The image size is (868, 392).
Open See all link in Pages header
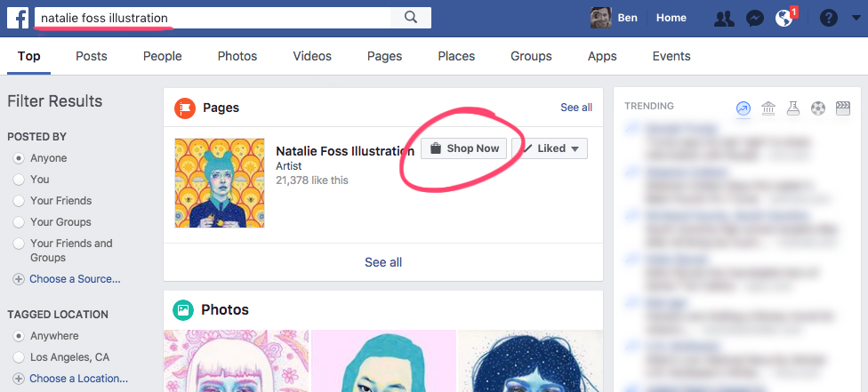(576, 108)
